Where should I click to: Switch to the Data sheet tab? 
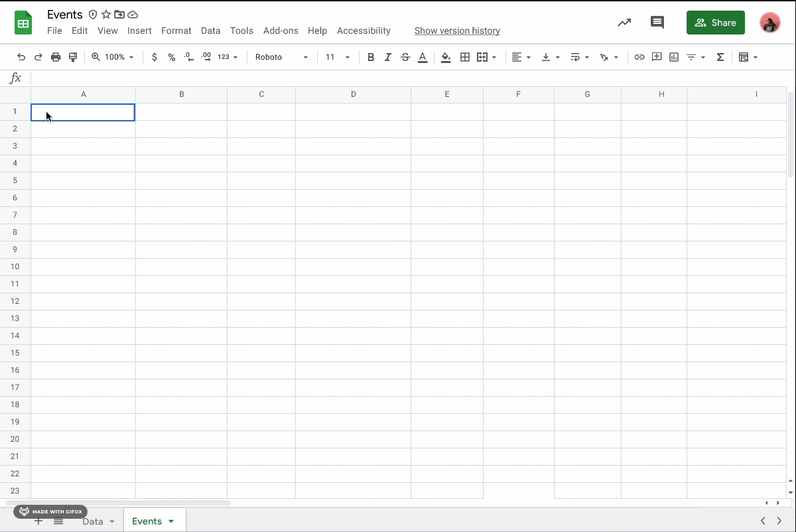coord(93,521)
